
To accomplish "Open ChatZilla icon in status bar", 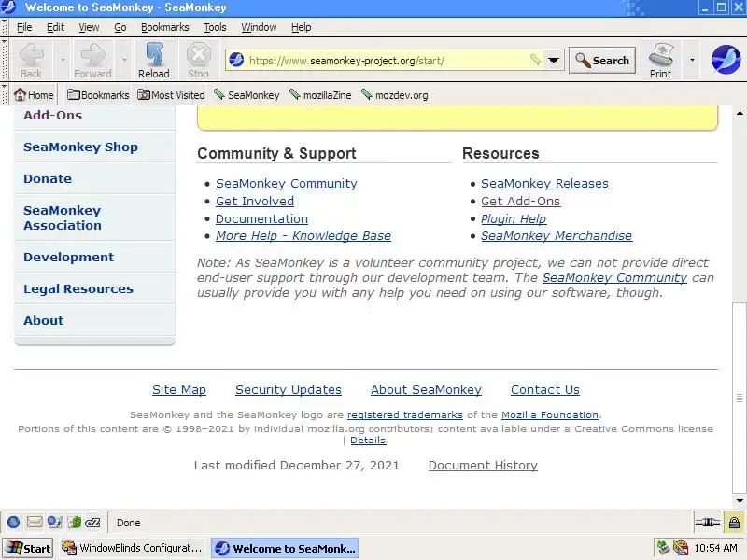I will tap(92, 523).
